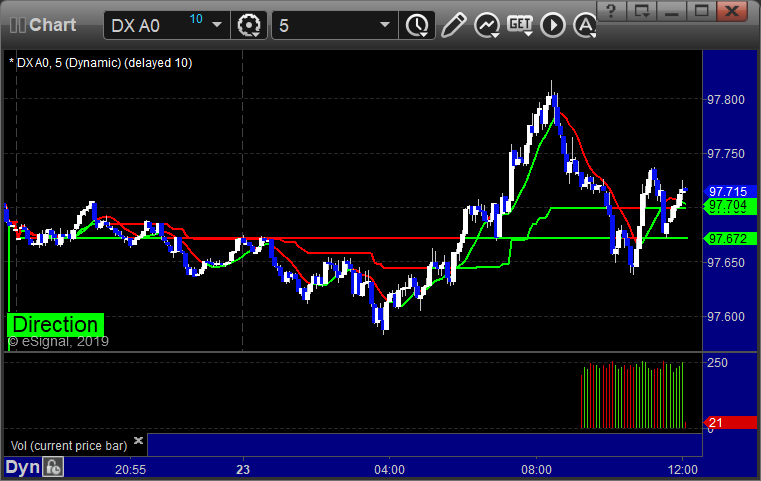Click the 97.800 price axis label
761x481 pixels.
[x=726, y=100]
